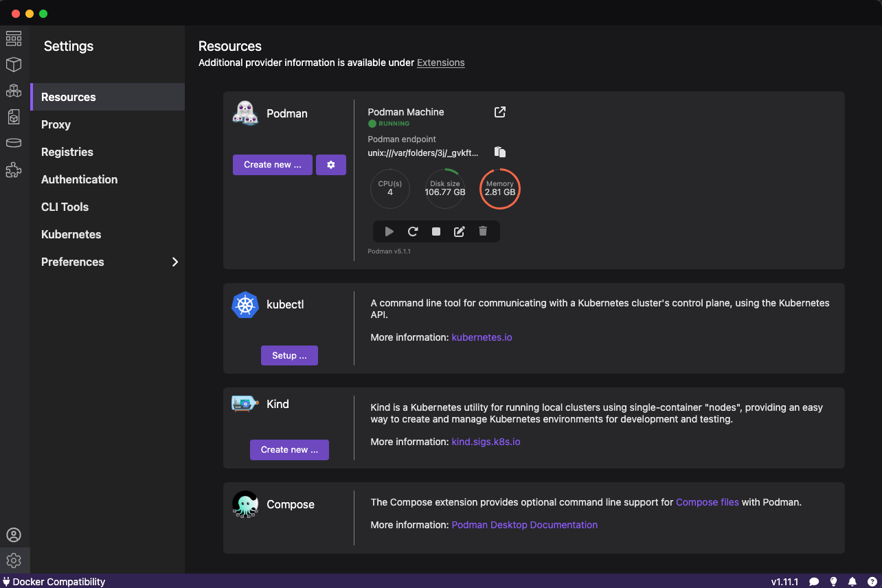The image size is (882, 588).
Task: Click the Settings panel heading
Action: [x=69, y=46]
